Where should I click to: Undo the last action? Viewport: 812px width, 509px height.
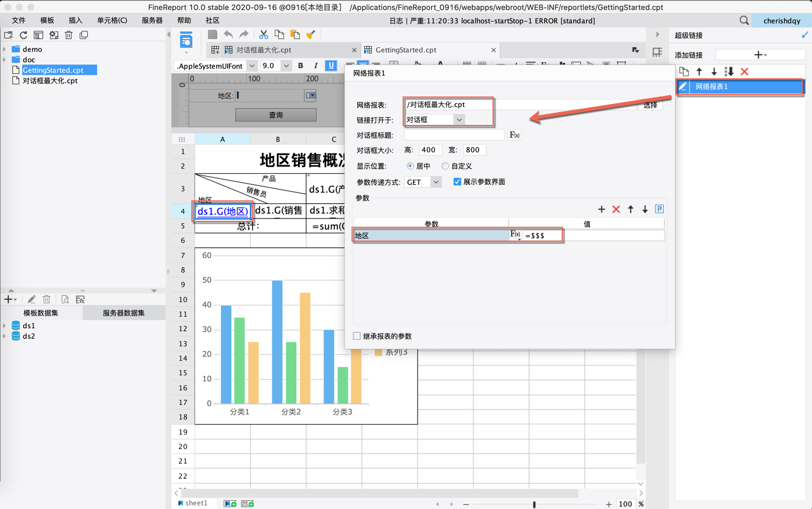(x=228, y=35)
